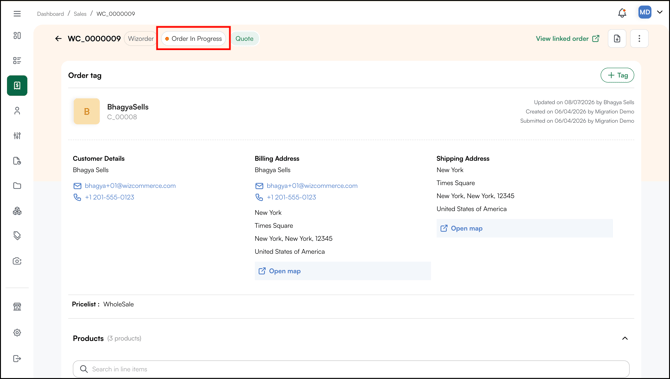Click the download document button

pyautogui.click(x=617, y=38)
